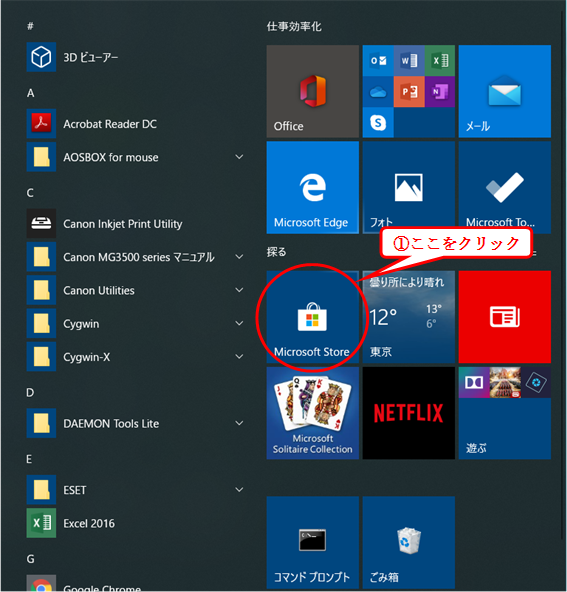Select the G letter header
567x592 pixels.
click(31, 559)
